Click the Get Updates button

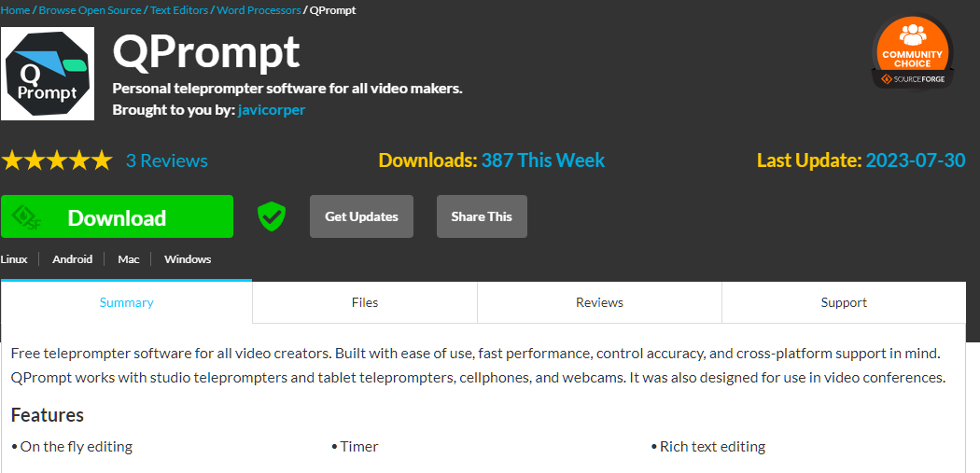click(x=361, y=216)
